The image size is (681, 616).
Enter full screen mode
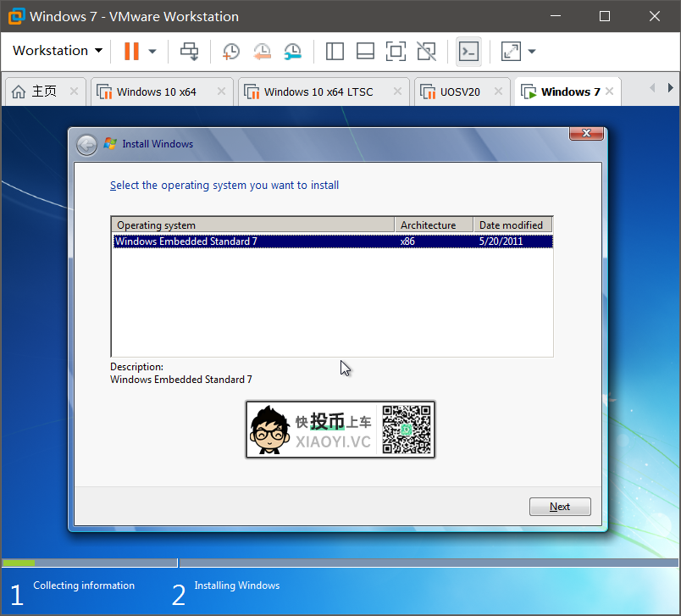pyautogui.click(x=396, y=51)
